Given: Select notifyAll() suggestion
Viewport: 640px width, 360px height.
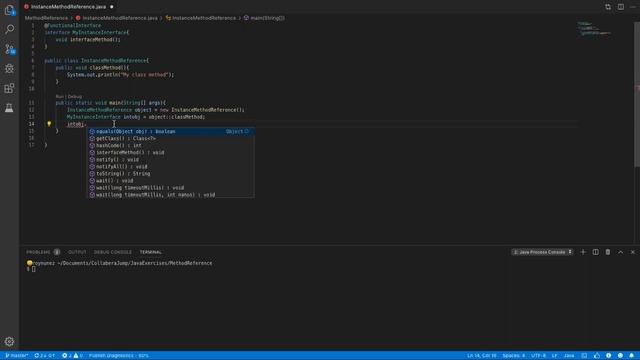Looking at the screenshot, I should click(170, 167).
